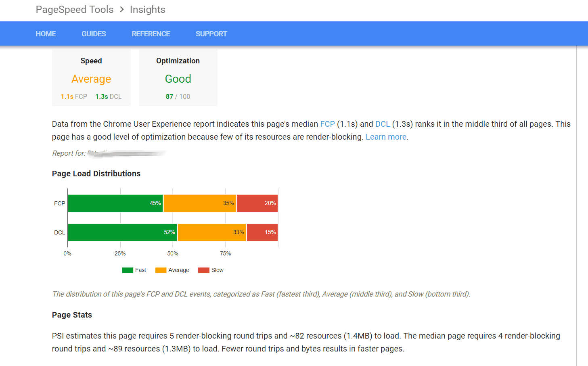The image size is (588, 366).
Task: Open the PageSpeed Tools breadcrumb link
Action: tap(75, 9)
